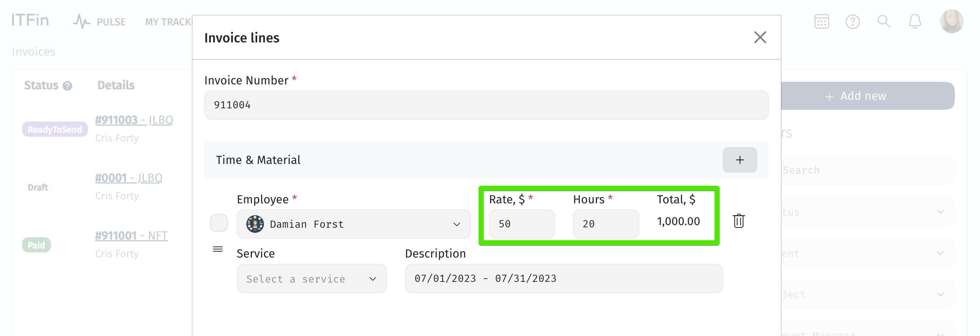
Task: Open the Employee dropdown showing Damian Forst
Action: (x=354, y=224)
